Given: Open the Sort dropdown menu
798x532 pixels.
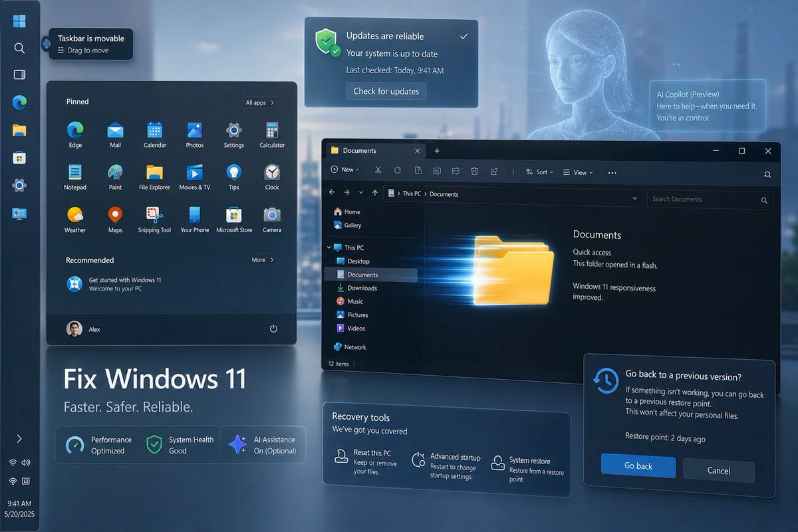Looking at the screenshot, I should pyautogui.click(x=541, y=172).
